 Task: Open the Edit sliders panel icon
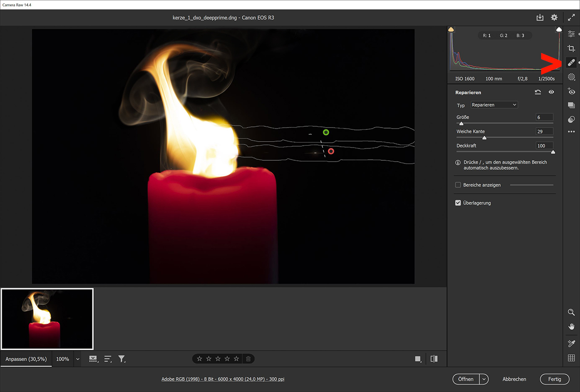tap(571, 34)
